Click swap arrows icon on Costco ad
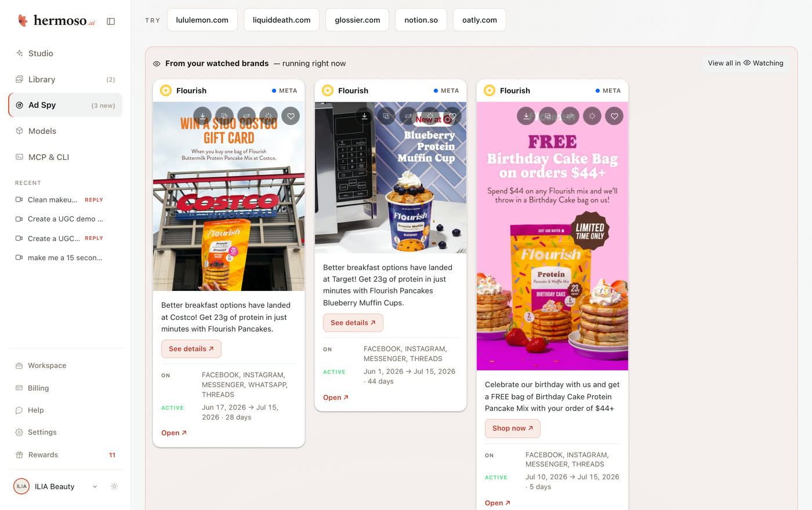812x510 pixels. pyautogui.click(x=246, y=116)
